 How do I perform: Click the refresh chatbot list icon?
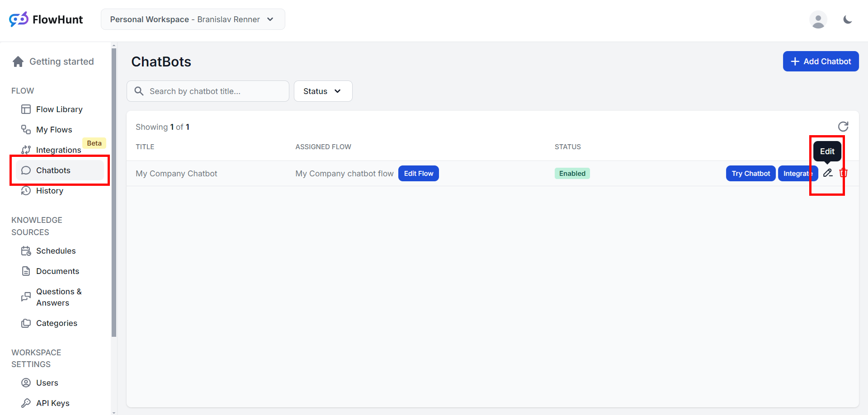coord(843,127)
